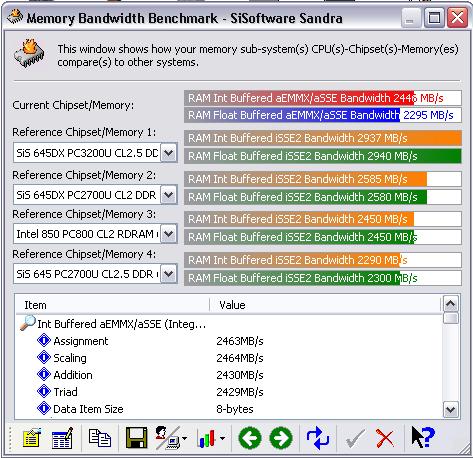Click the 8-bytes value

tap(235, 409)
